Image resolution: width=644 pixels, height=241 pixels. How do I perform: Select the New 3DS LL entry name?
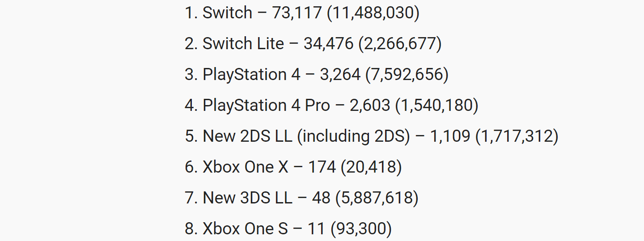(x=247, y=198)
